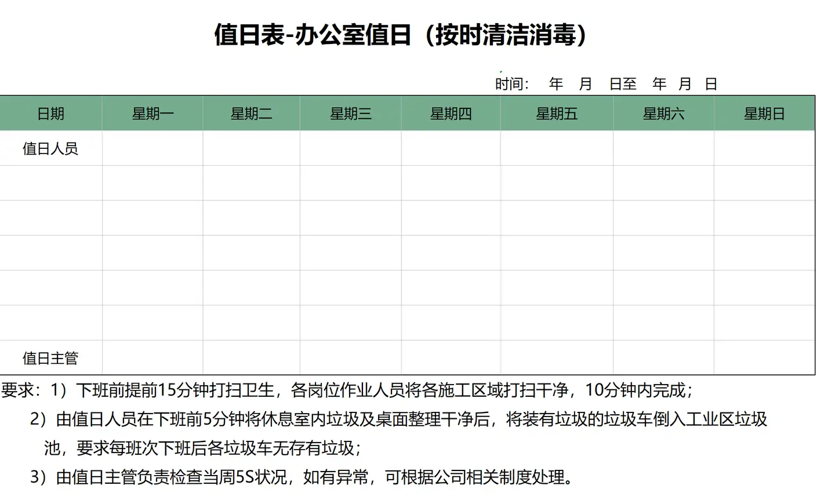Image resolution: width=835 pixels, height=504 pixels.
Task: Select the 星期二 header cell
Action: point(251,114)
